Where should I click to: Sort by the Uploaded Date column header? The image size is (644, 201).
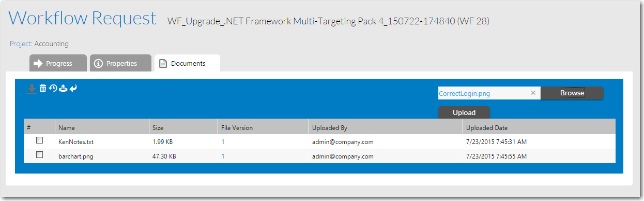(x=486, y=127)
